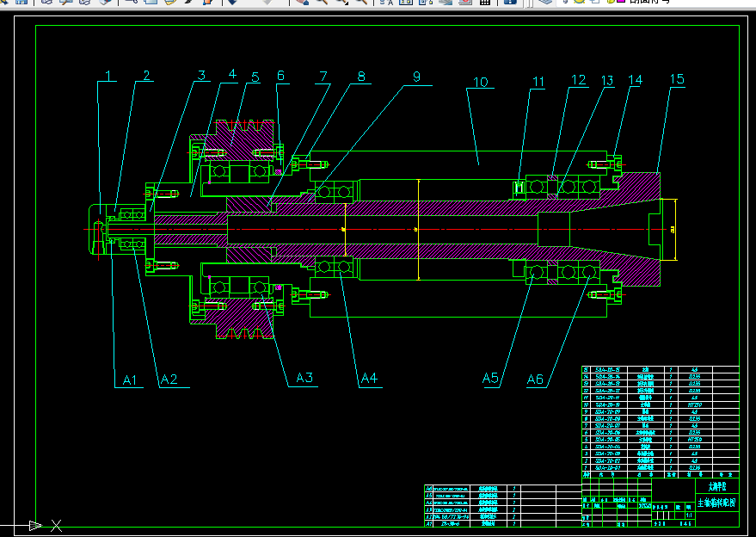This screenshot has height=537, width=756.
Task: Select the yellow dimension text at spindle nose
Action: [x=673, y=230]
